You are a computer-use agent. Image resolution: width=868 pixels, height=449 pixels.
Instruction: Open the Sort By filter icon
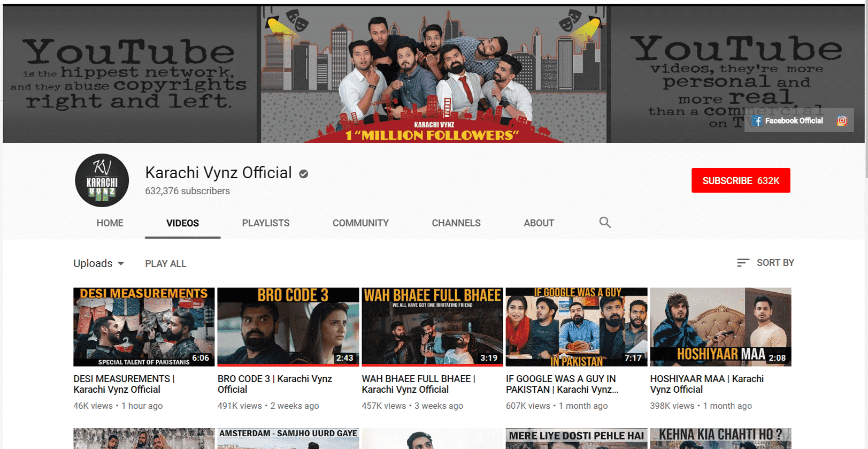tap(743, 263)
